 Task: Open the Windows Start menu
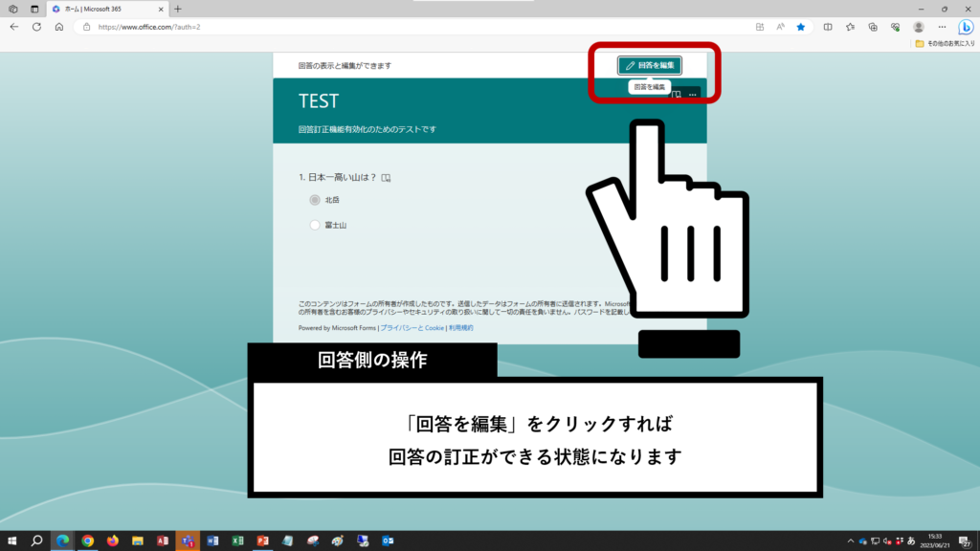coord(11,541)
